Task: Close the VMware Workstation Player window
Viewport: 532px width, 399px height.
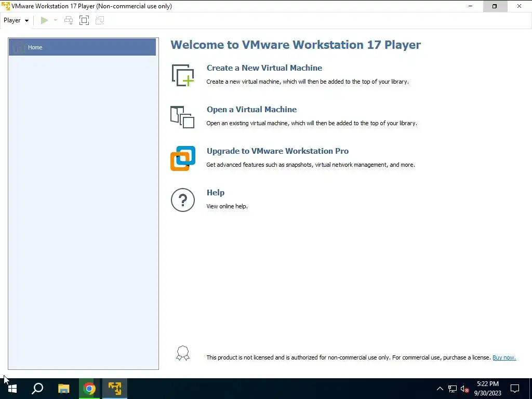Action: [x=519, y=6]
